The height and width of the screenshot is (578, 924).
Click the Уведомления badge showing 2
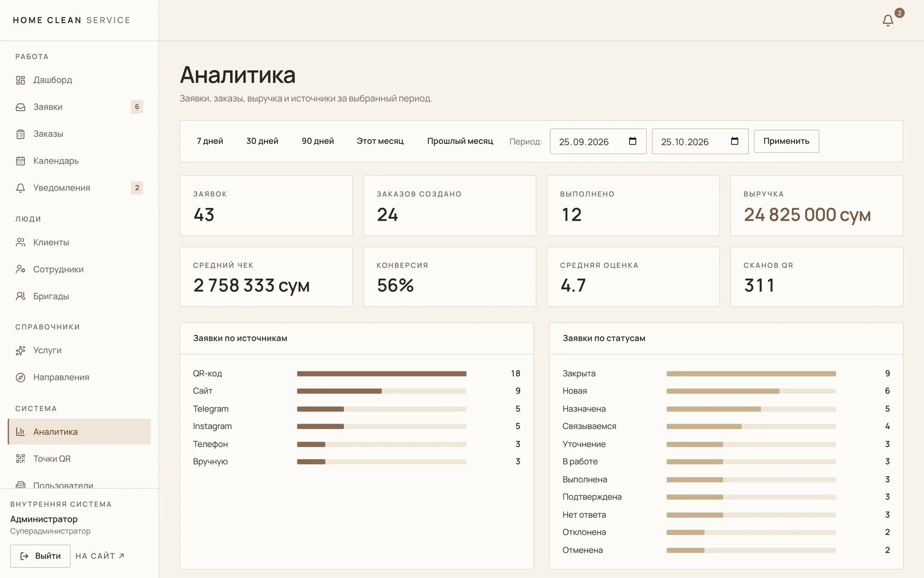point(137,188)
